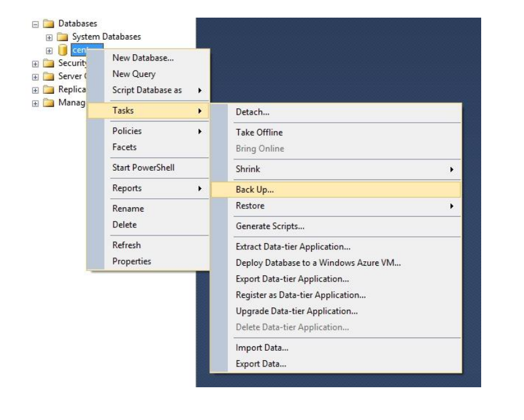524x420 pixels.
Task: Click Take Offline menu entry
Action: 259,132
